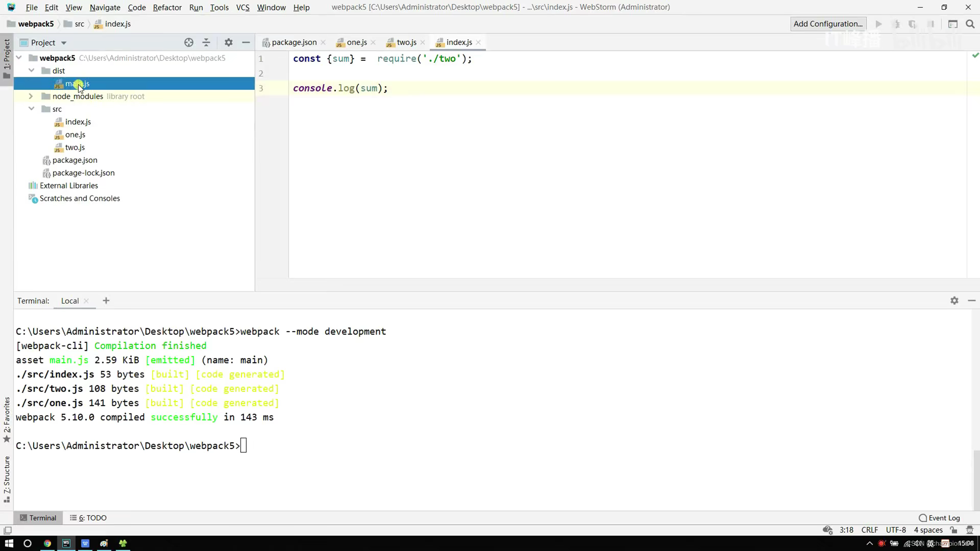Click the Add Configuration... button

tap(828, 24)
